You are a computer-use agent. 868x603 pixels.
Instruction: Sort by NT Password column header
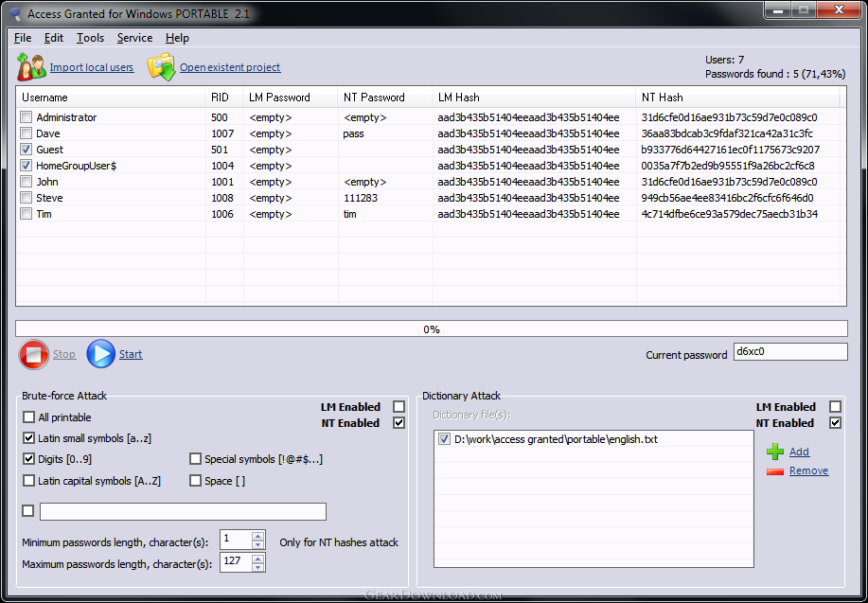pos(385,98)
